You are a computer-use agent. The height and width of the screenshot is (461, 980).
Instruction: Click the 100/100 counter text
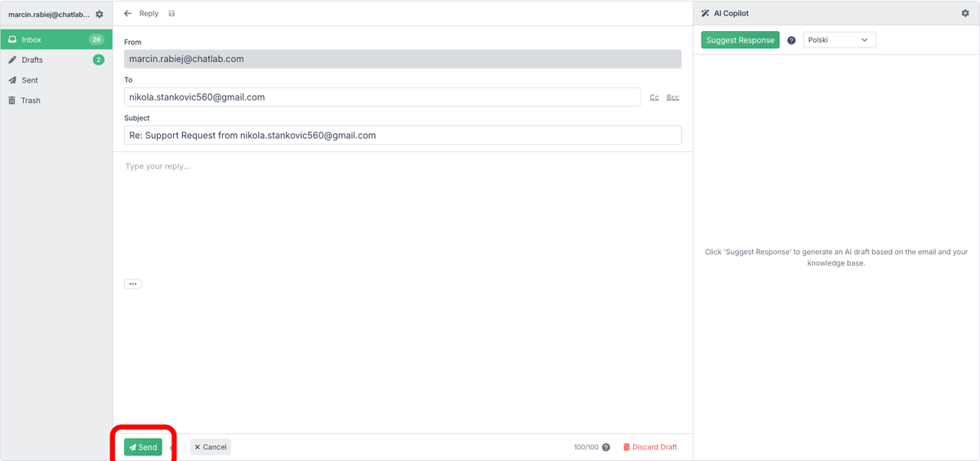tap(586, 447)
